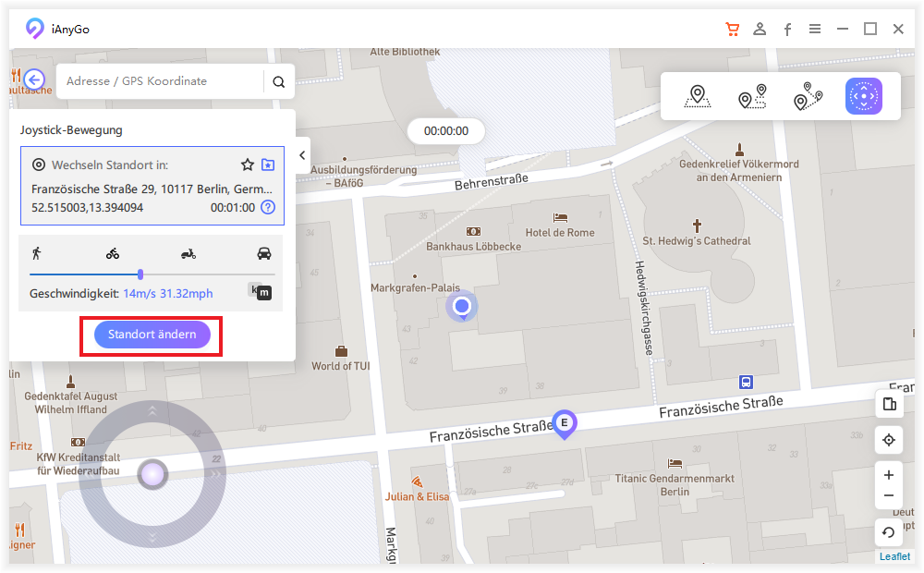
Task: Click the 00:00:00 timer pill
Action: tap(446, 131)
